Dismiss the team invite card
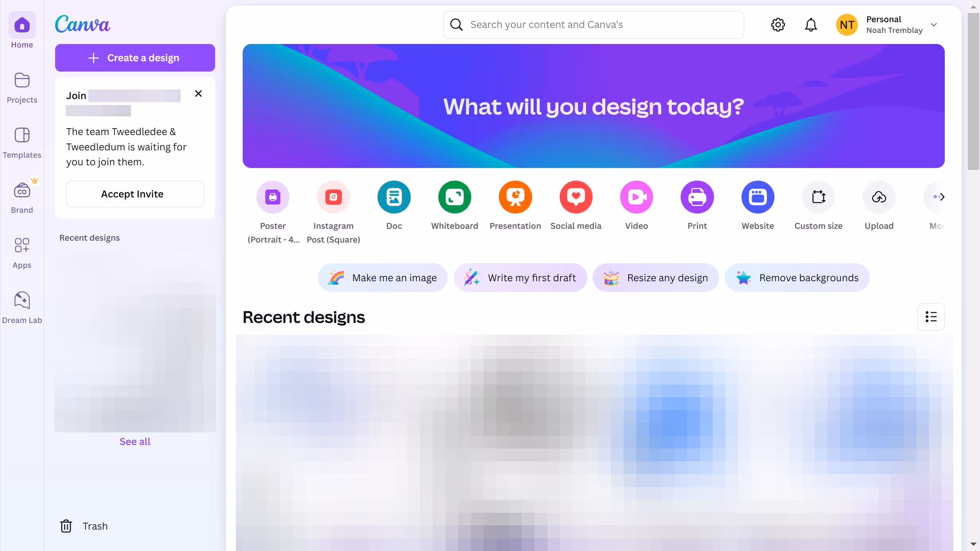This screenshot has height=551, width=980. click(198, 94)
